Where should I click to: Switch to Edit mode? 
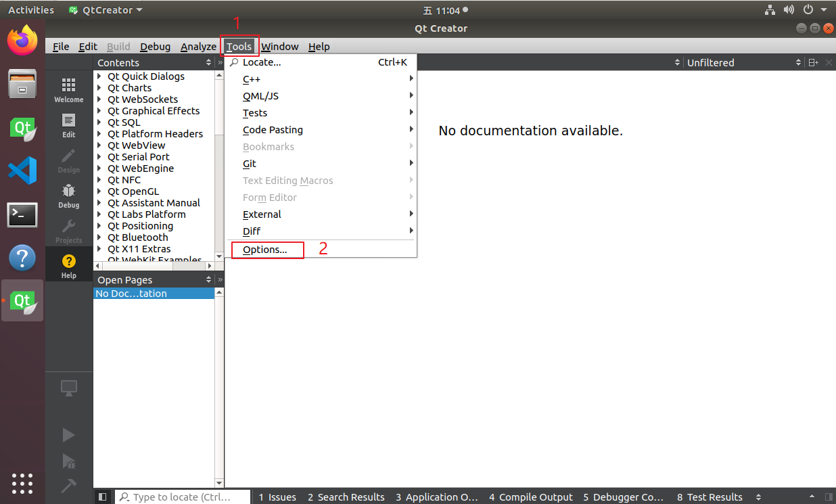(68, 125)
